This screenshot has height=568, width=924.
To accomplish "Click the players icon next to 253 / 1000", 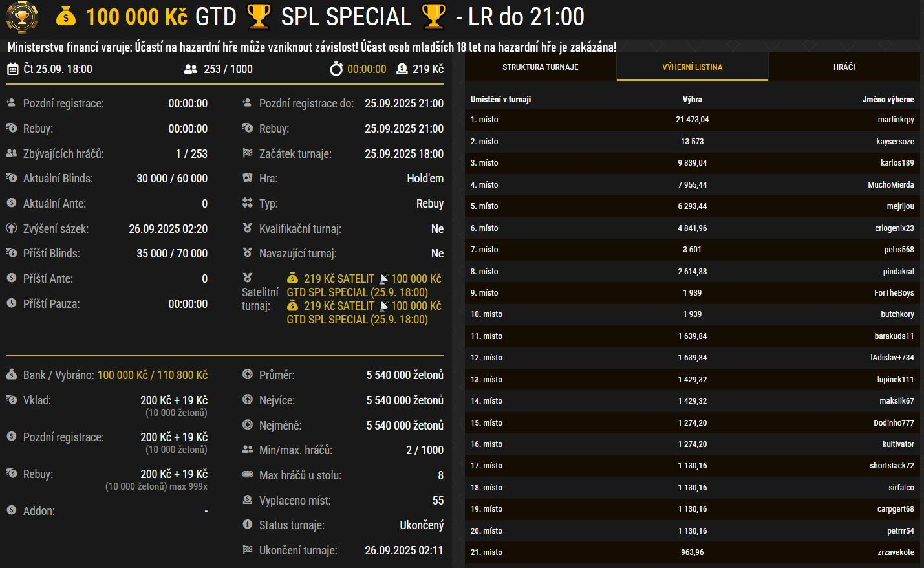I will (x=191, y=69).
